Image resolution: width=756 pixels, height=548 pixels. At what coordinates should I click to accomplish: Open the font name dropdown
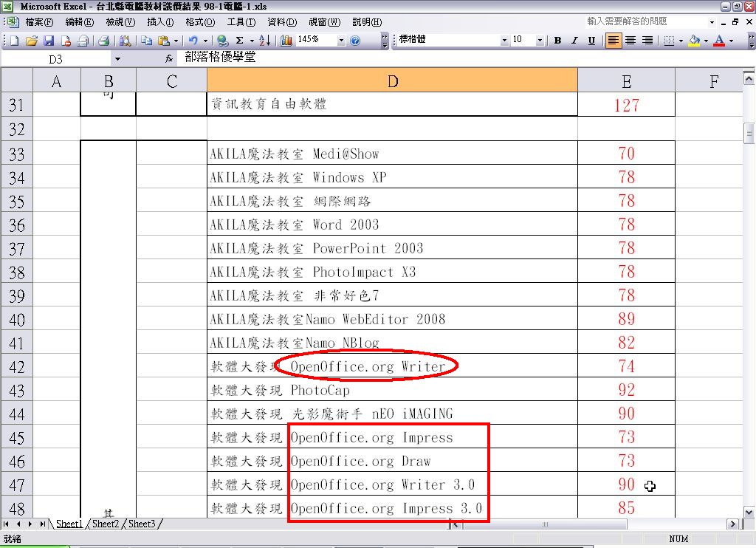click(x=504, y=41)
